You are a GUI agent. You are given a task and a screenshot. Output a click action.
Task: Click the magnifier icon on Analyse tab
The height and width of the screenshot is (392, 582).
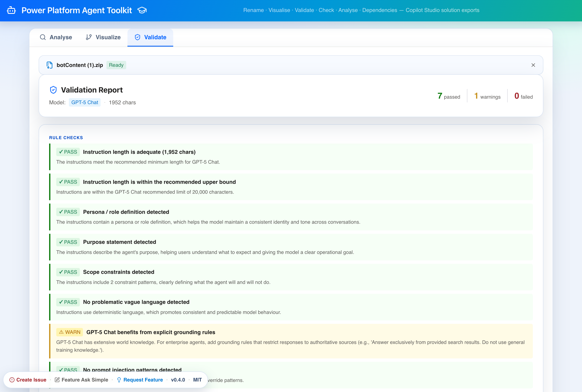43,37
